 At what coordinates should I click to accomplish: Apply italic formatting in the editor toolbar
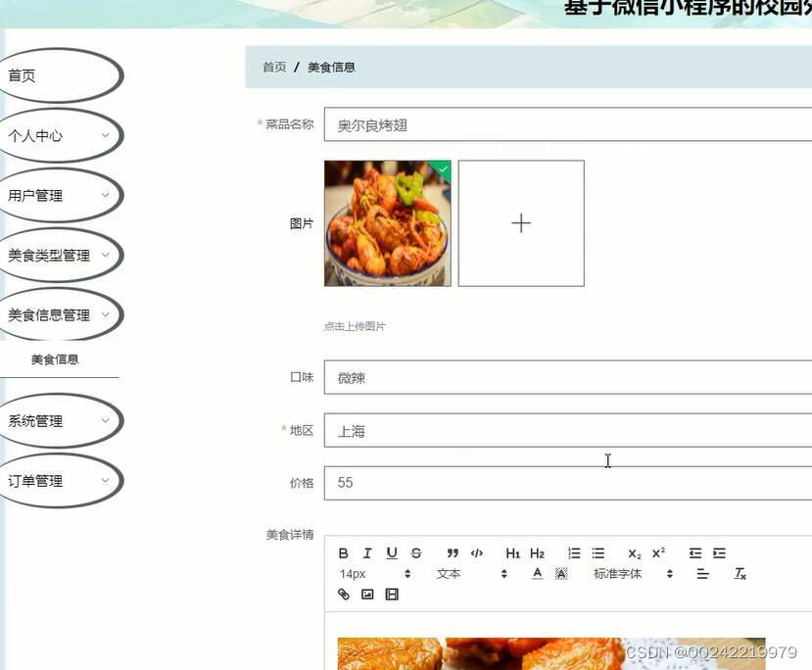click(367, 552)
